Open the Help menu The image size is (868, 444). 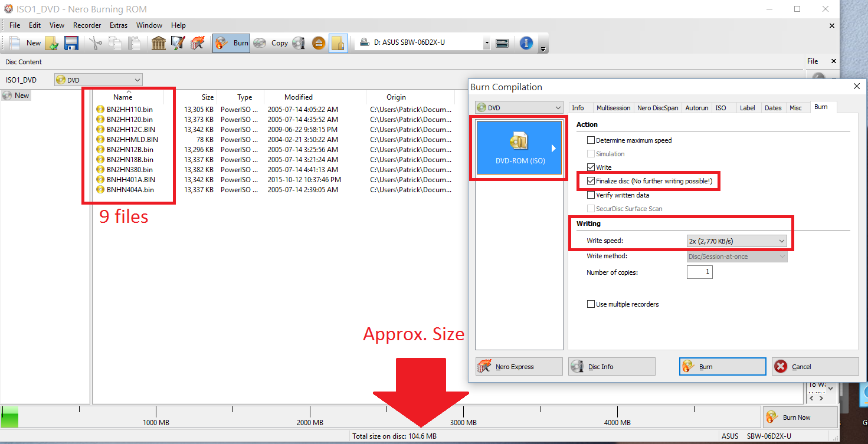(178, 25)
